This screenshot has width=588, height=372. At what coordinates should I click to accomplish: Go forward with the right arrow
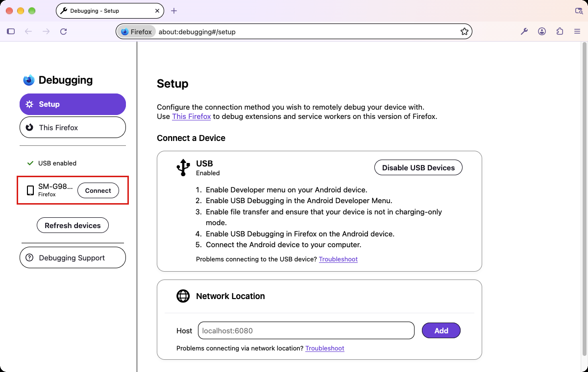click(46, 31)
